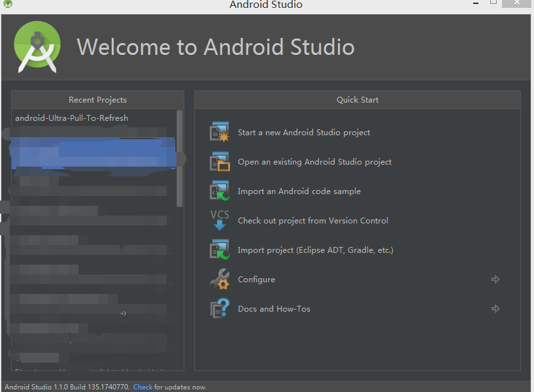Expand Docs and How-Tos right arrow

pyautogui.click(x=495, y=308)
